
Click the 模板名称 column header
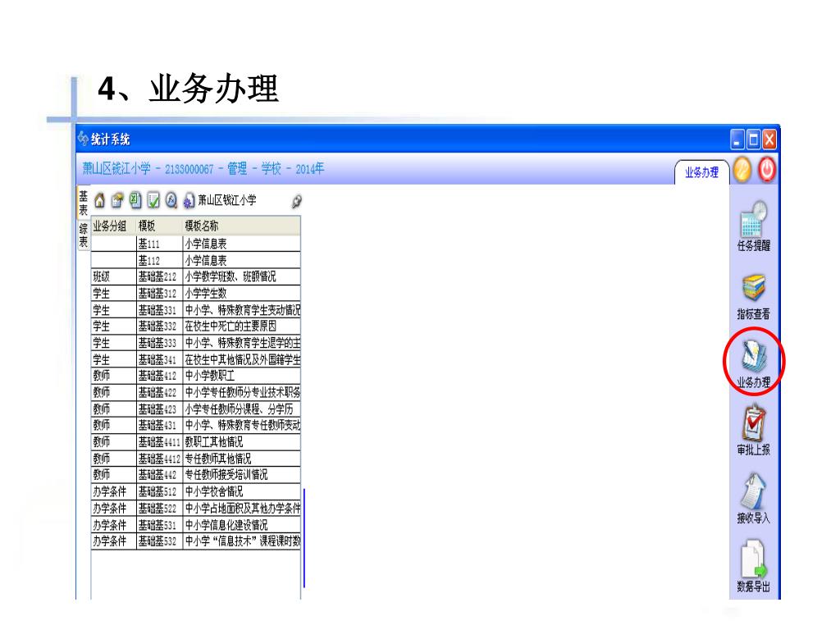(242, 226)
